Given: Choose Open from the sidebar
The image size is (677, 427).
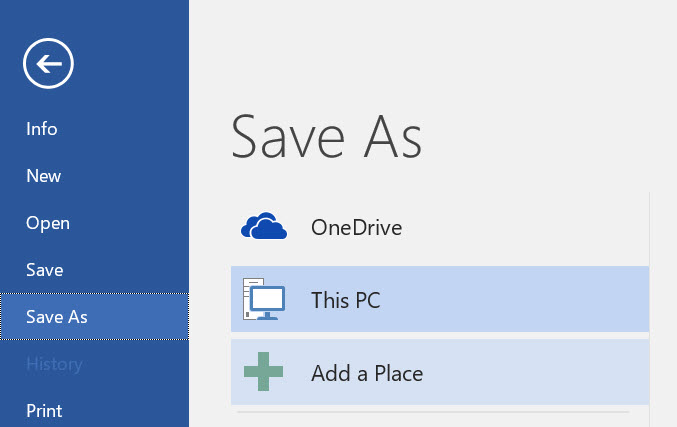Looking at the screenshot, I should [x=47, y=223].
